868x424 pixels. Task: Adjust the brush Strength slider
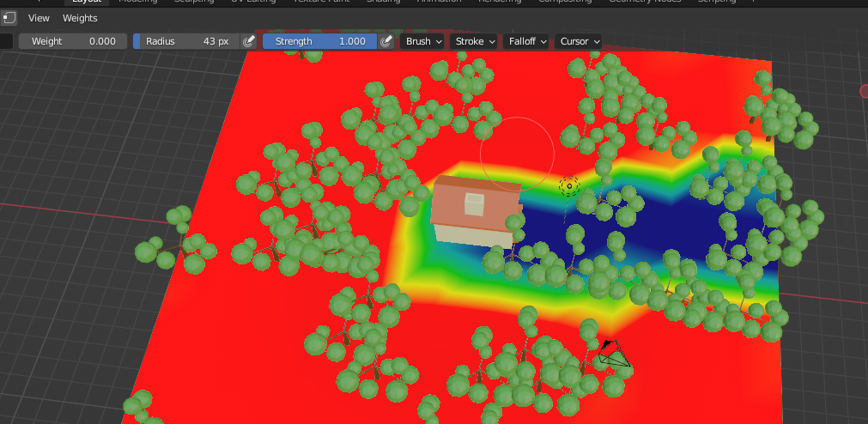click(x=320, y=41)
